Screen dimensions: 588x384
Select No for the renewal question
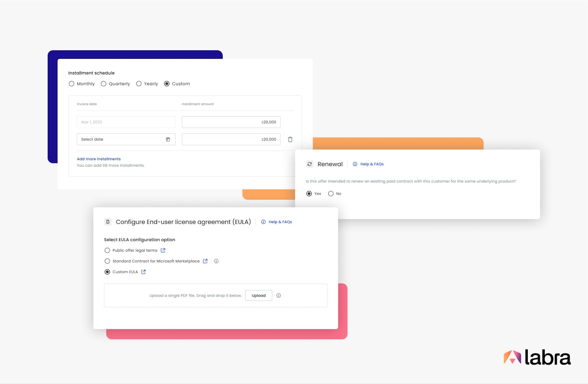(x=331, y=194)
